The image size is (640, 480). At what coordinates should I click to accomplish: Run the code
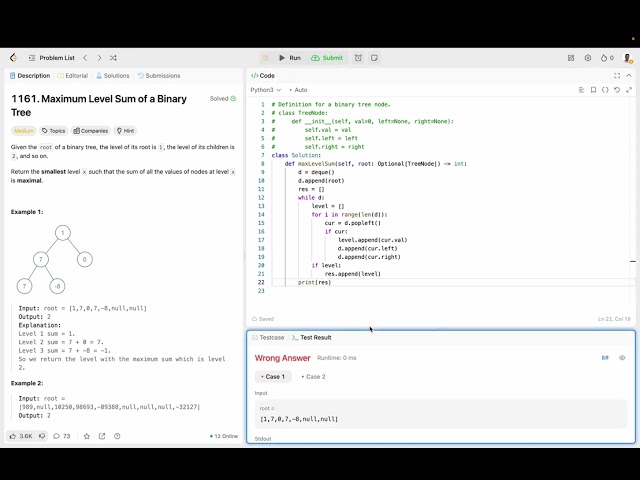pos(288,58)
